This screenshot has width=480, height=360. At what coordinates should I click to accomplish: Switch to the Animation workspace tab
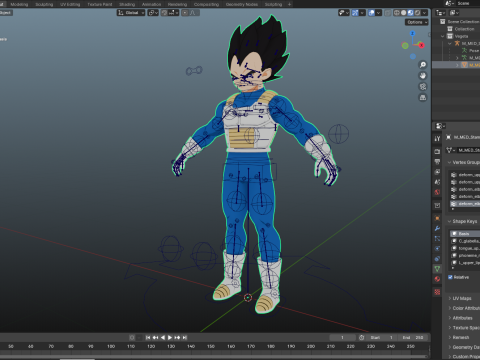click(x=152, y=4)
